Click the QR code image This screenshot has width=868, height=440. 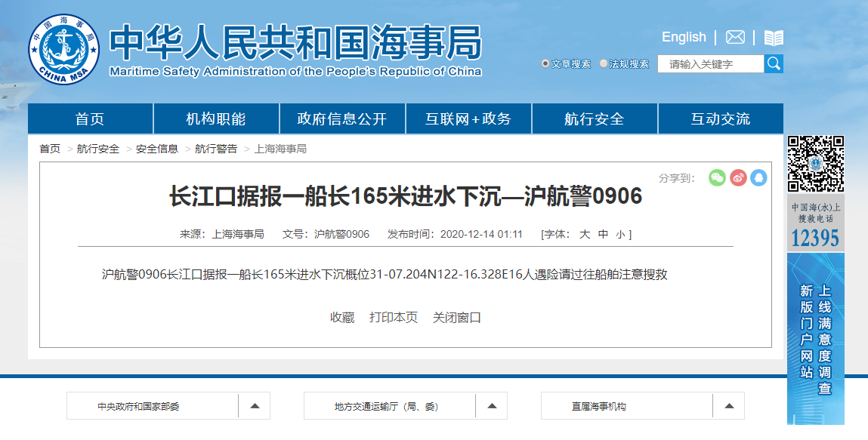pyautogui.click(x=815, y=164)
